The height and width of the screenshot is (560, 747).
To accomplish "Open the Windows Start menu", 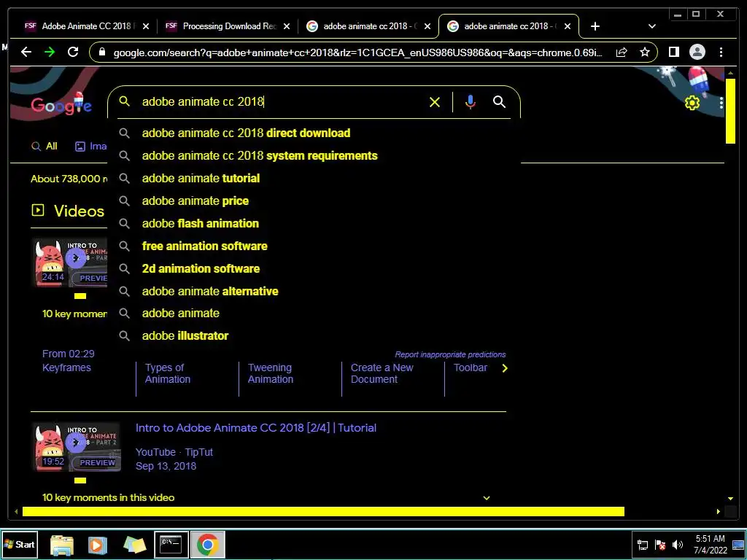I will [20, 544].
